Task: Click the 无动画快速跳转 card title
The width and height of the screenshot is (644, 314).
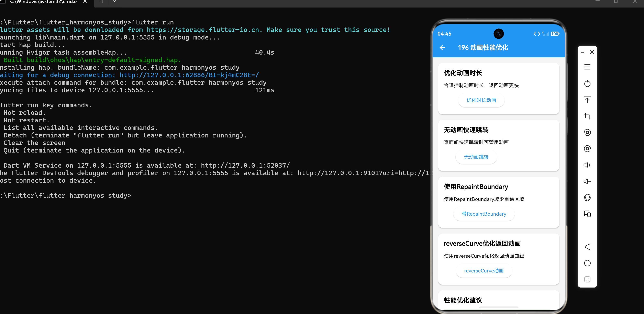Action: click(466, 130)
